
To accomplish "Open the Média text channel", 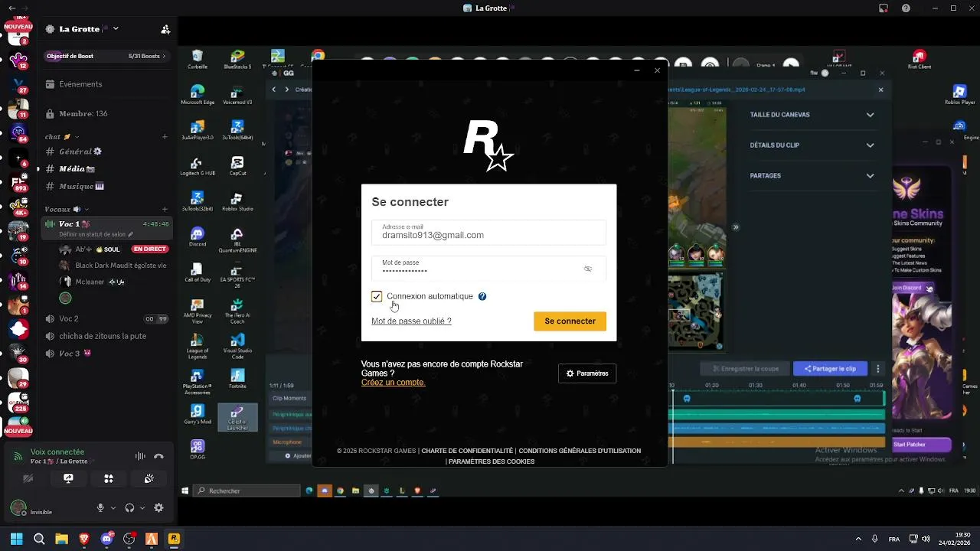I will (x=107, y=168).
